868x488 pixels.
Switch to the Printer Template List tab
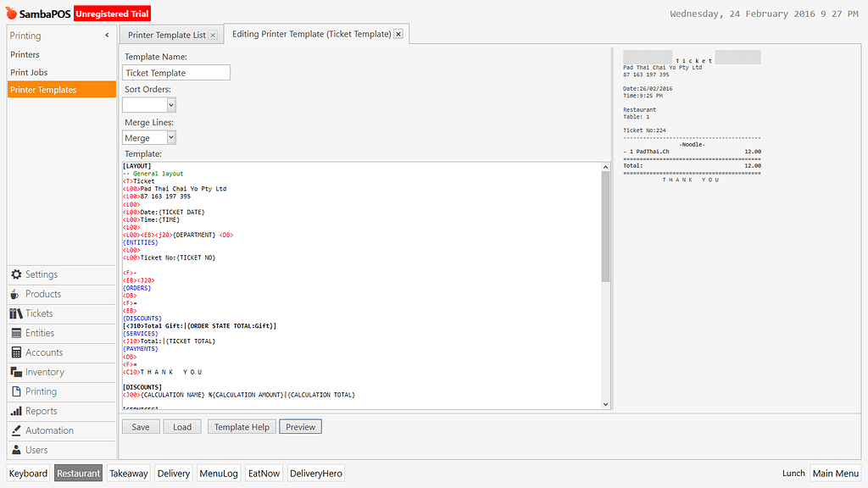(x=166, y=35)
